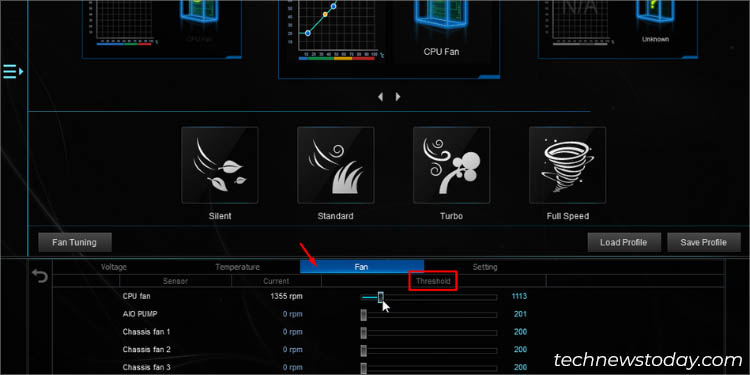Click the CPU fan sensor label
Screen dimensions: 750x375
(136, 297)
